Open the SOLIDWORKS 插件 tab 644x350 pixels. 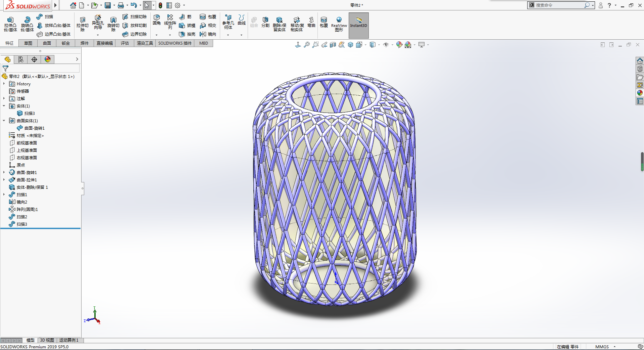175,43
